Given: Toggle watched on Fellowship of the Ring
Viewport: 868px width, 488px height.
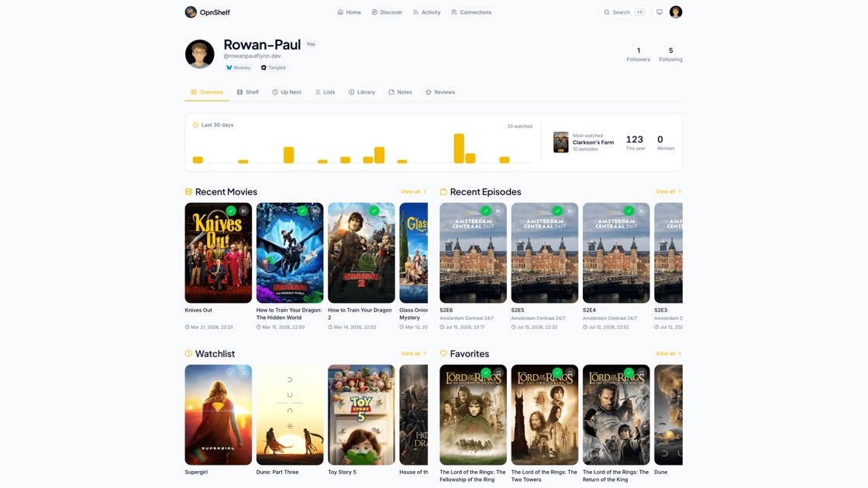Looking at the screenshot, I should 485,373.
